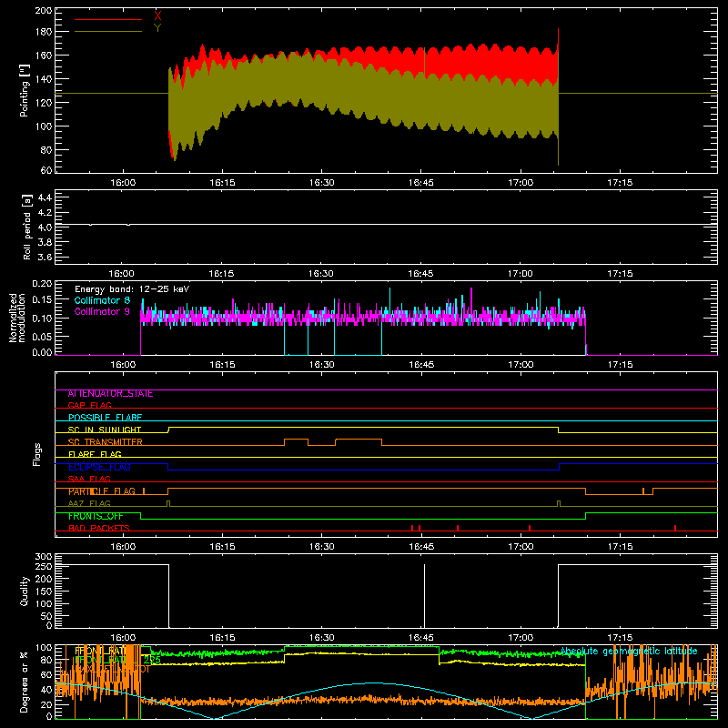
Task: Click the 'Quality' axis title
Action: (x=25, y=591)
